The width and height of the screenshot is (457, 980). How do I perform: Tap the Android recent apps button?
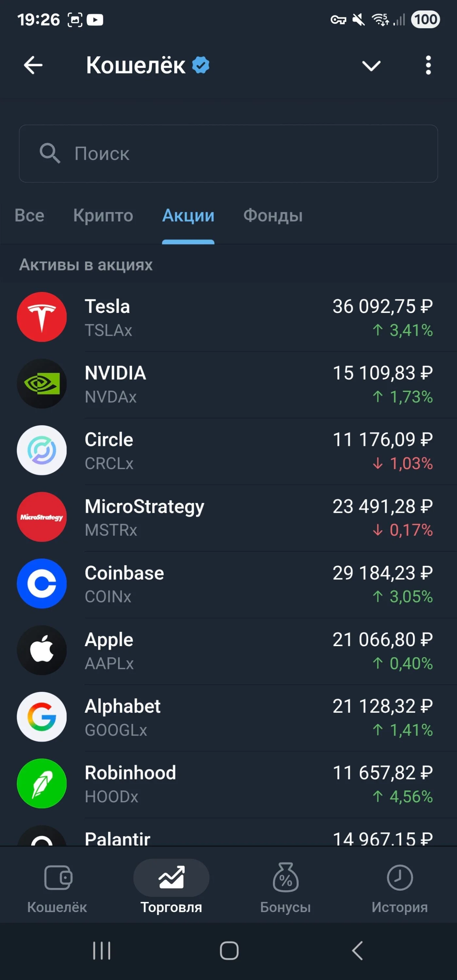pos(102,950)
